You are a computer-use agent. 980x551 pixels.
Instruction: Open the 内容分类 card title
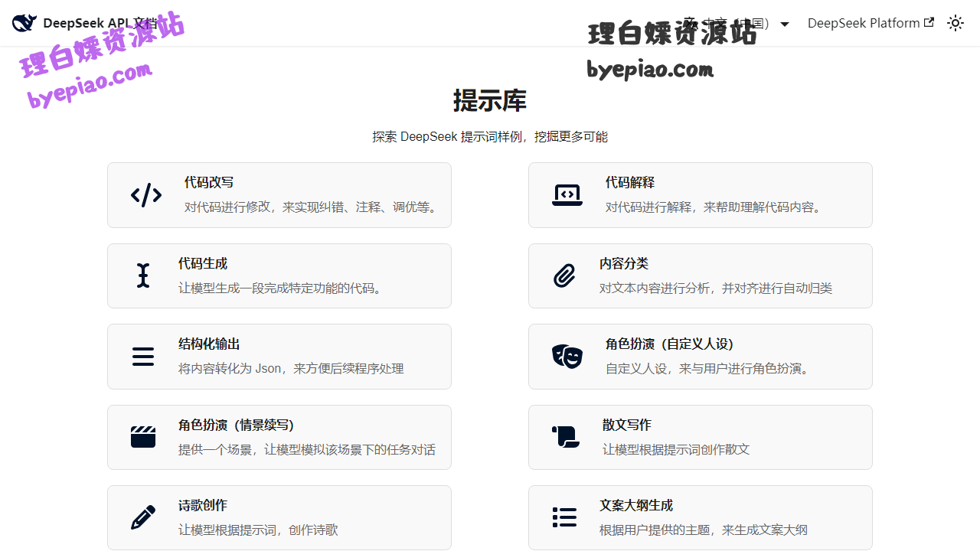(624, 263)
